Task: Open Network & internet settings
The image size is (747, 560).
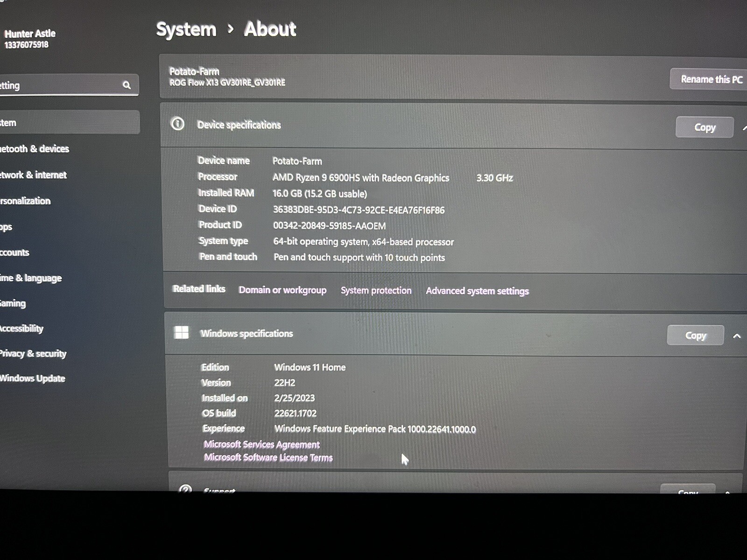Action: [x=33, y=175]
